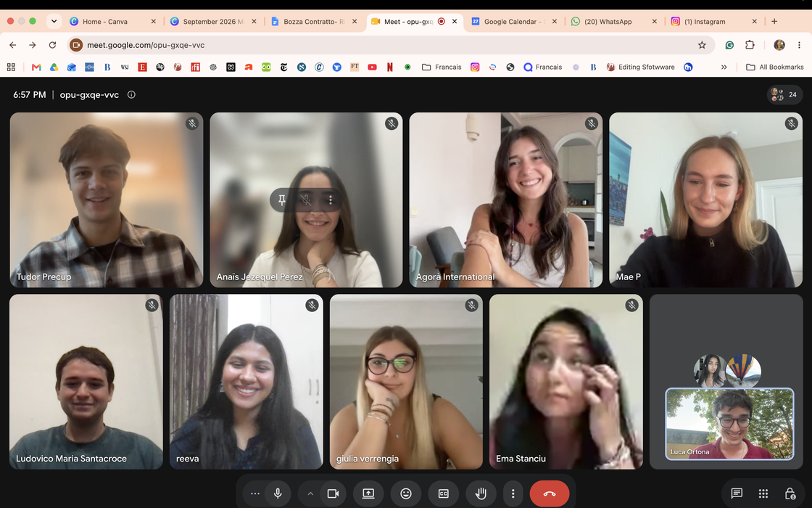Open the Google Drive bookmark
Viewport: 812px width, 508px height.
coord(54,67)
